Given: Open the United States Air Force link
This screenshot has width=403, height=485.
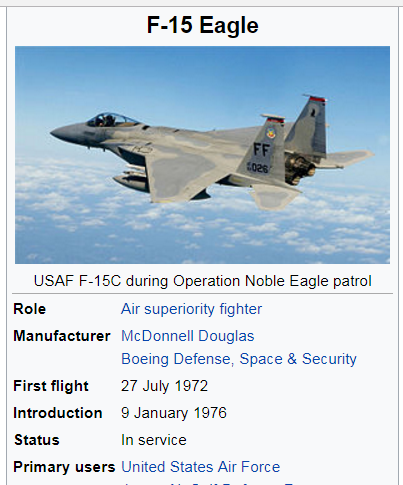Looking at the screenshot, I should pyautogui.click(x=201, y=467).
